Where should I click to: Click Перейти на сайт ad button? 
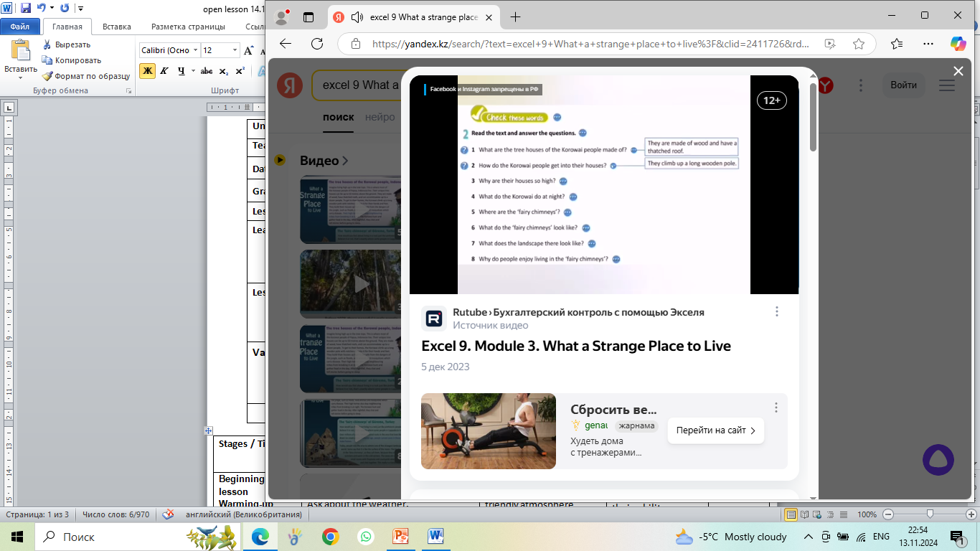pyautogui.click(x=716, y=430)
